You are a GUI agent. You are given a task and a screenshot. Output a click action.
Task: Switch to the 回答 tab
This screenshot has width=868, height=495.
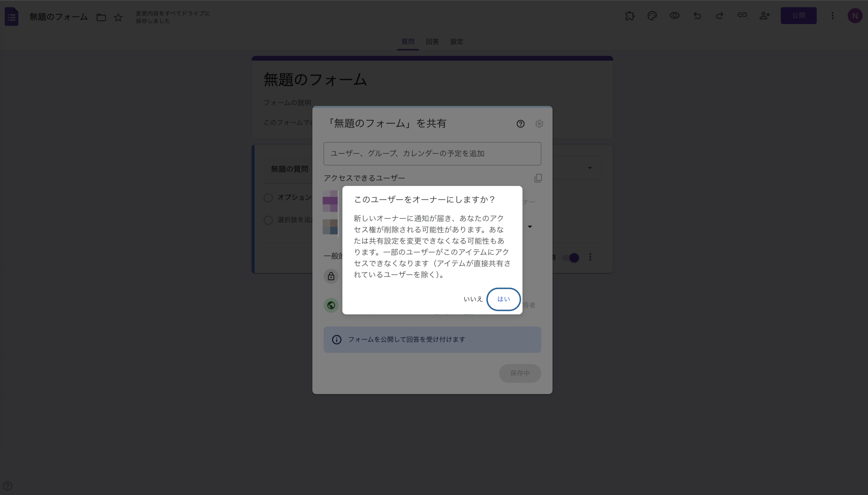click(x=432, y=41)
